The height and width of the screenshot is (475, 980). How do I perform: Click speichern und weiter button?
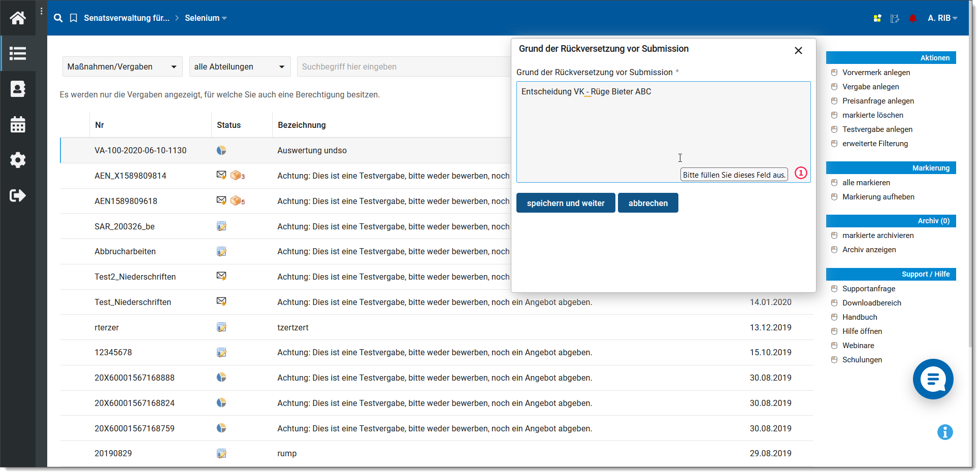(566, 203)
